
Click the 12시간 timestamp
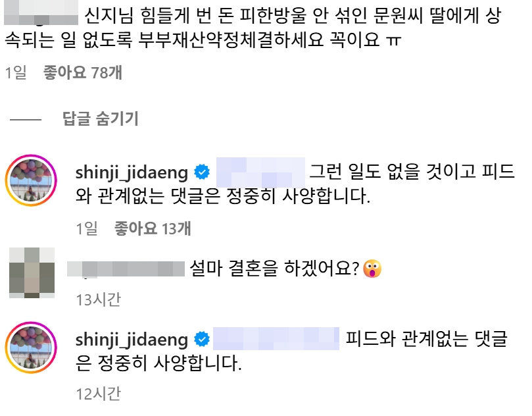pos(99,394)
